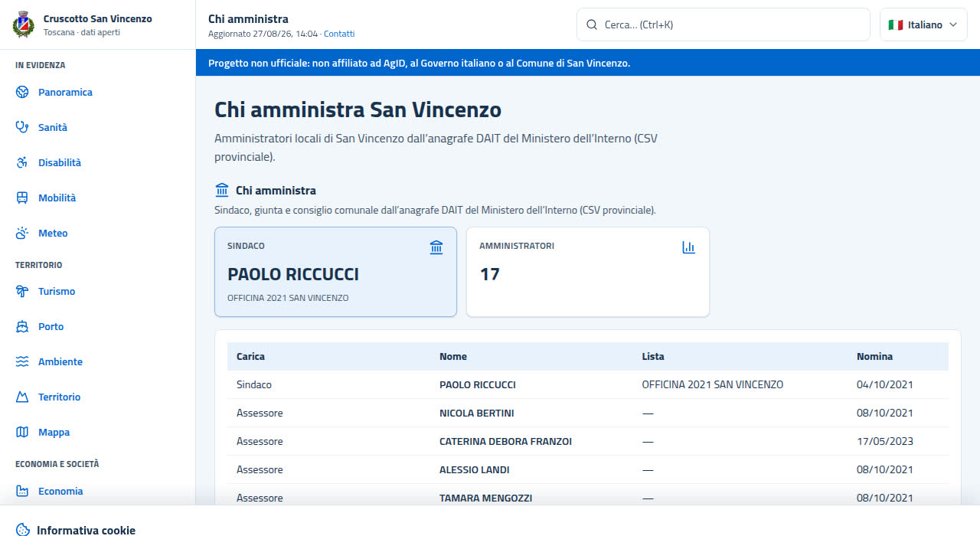Click the cookie icon in Informativa banner
The height and width of the screenshot is (536, 980).
coord(23,530)
